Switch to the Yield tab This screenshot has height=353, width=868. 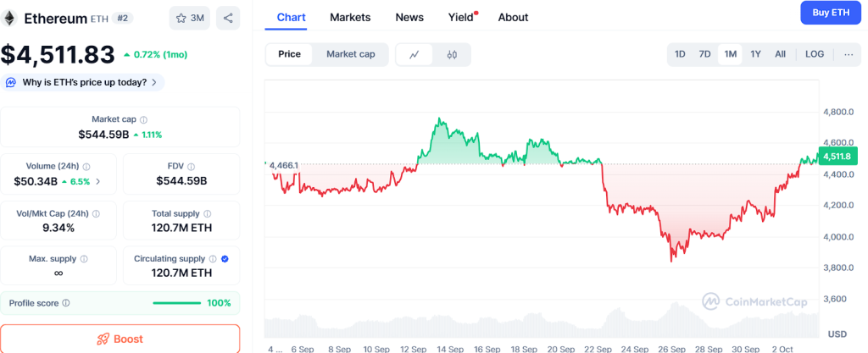(461, 17)
